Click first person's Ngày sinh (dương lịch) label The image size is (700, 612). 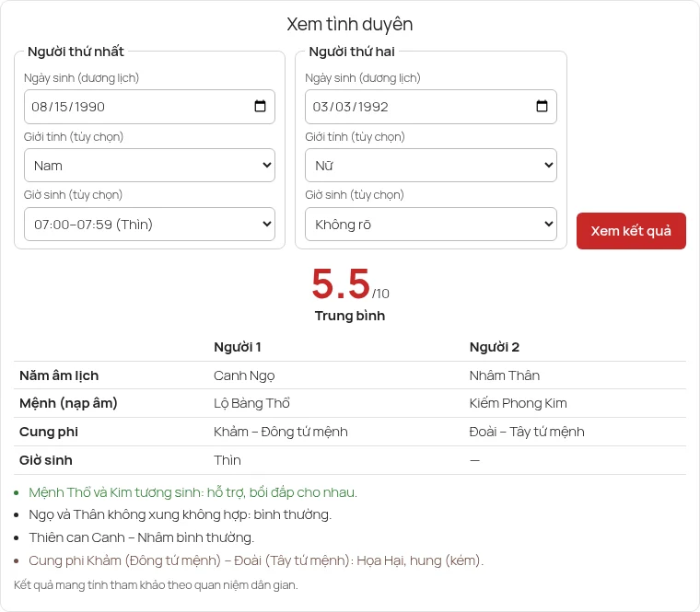coord(81,78)
